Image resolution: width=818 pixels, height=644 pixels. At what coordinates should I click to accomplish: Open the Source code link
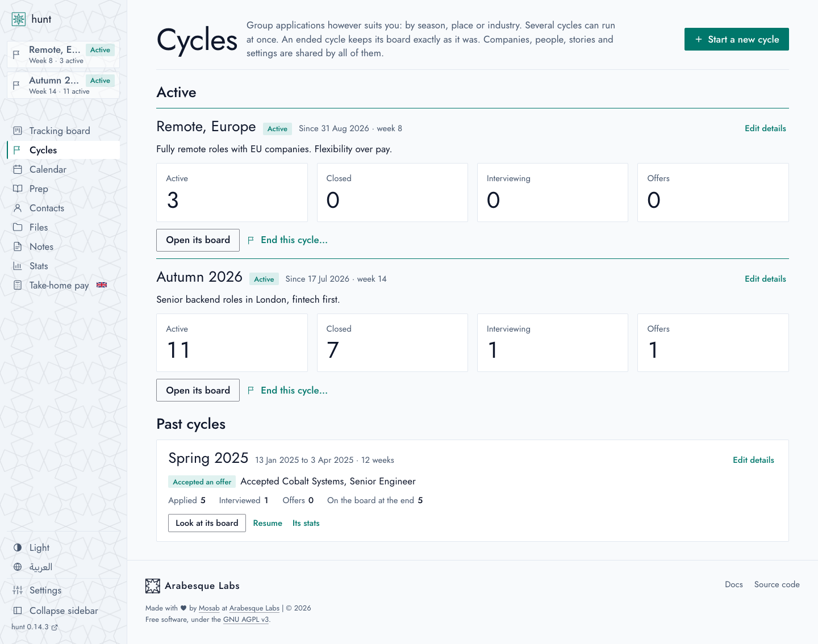coord(777,584)
